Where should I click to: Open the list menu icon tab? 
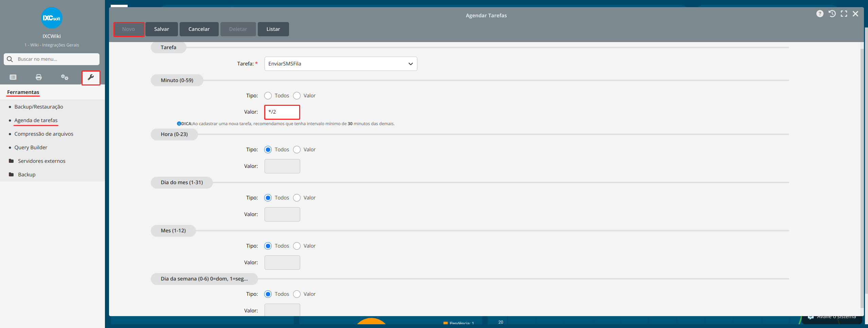click(x=13, y=77)
